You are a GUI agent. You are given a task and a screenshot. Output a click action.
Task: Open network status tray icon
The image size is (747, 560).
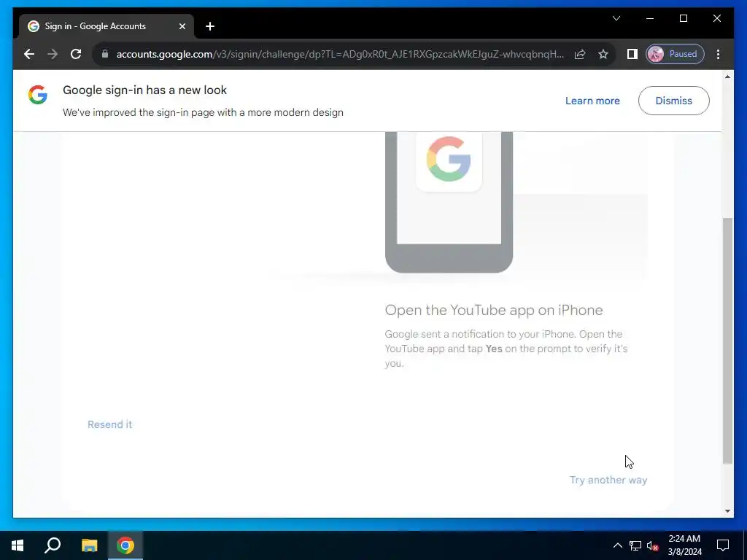[635, 545]
